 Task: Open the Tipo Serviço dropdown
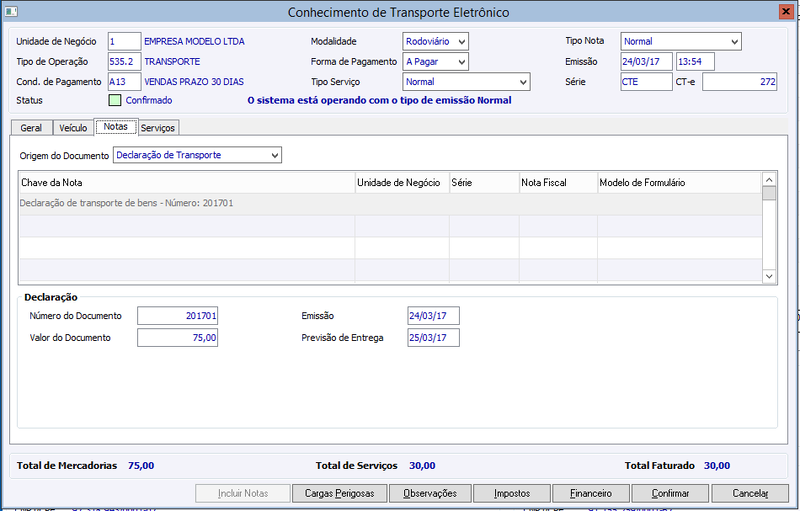[x=466, y=82]
